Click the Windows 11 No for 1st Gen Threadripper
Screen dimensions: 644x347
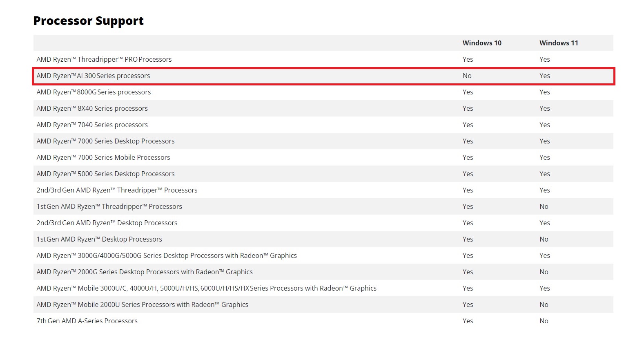click(544, 206)
